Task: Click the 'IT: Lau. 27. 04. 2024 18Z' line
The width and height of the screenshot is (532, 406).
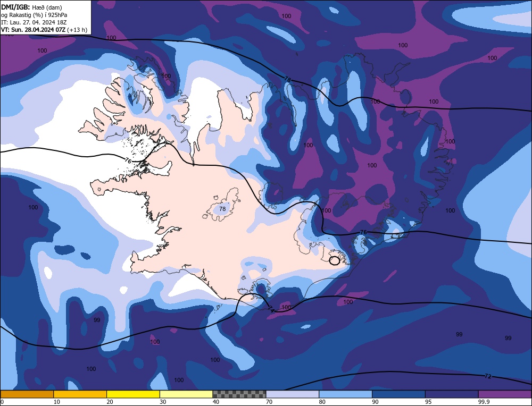Action: [x=34, y=22]
